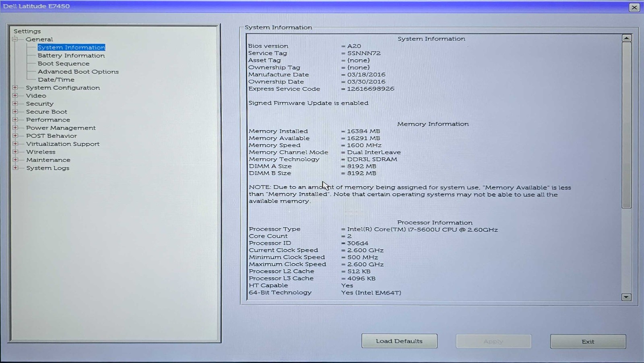Click Processor ID value 306d4
Viewport: 644px width, 363px height.
click(x=358, y=243)
